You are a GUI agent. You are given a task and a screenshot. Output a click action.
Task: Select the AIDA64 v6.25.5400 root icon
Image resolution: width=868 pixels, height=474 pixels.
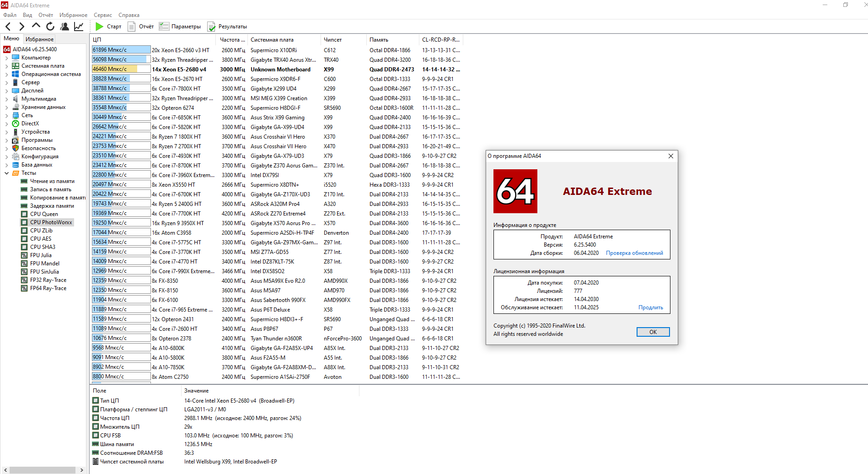[7, 49]
